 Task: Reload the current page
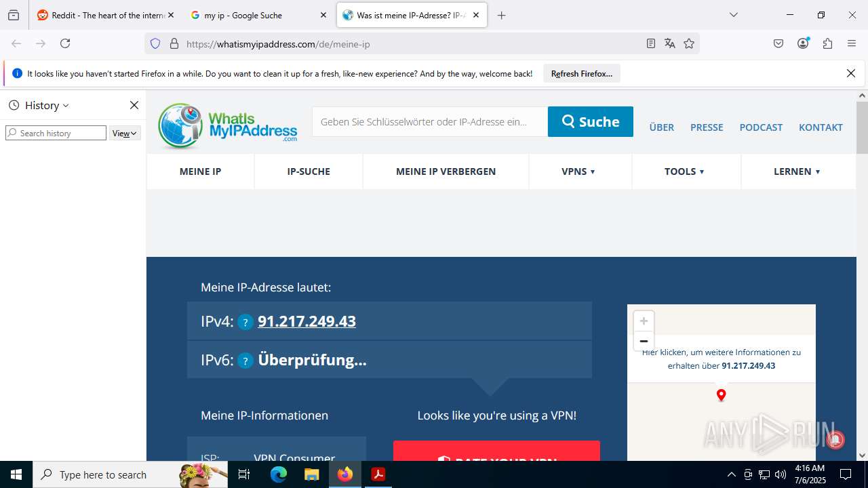pyautogui.click(x=65, y=43)
